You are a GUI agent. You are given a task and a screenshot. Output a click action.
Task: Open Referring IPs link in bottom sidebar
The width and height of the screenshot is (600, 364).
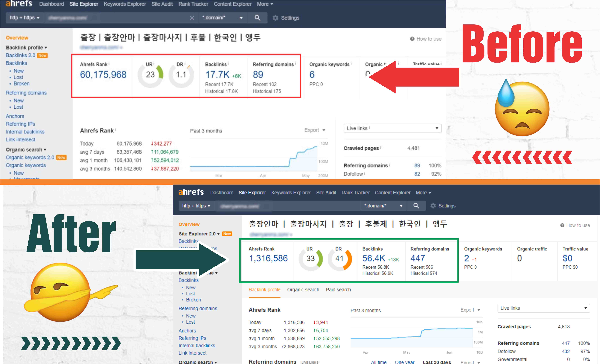[x=192, y=338]
